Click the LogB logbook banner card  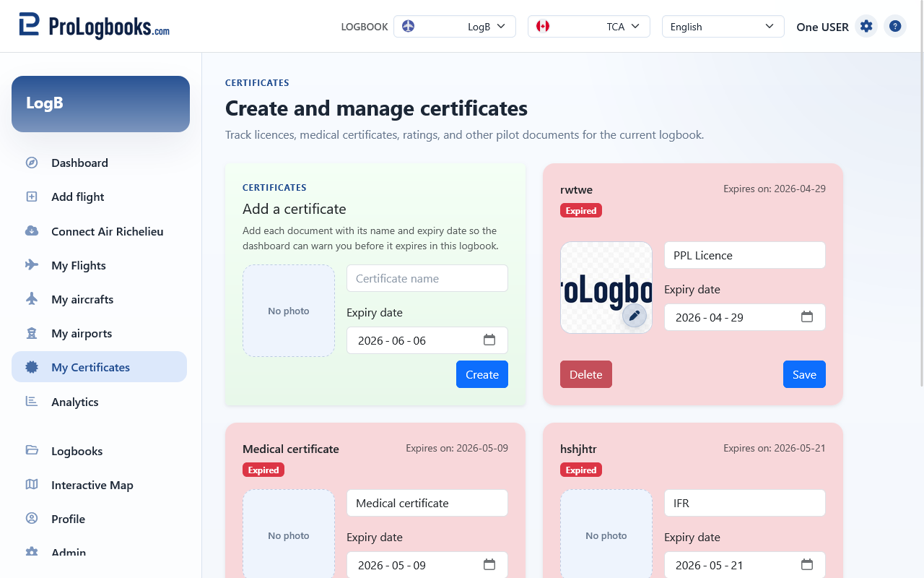[100, 104]
